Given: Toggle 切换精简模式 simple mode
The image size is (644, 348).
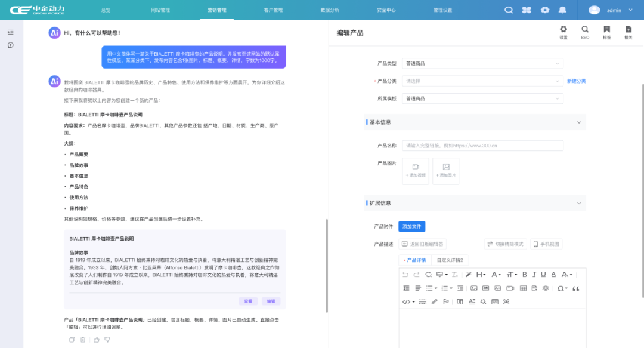Looking at the screenshot, I should tap(505, 244).
